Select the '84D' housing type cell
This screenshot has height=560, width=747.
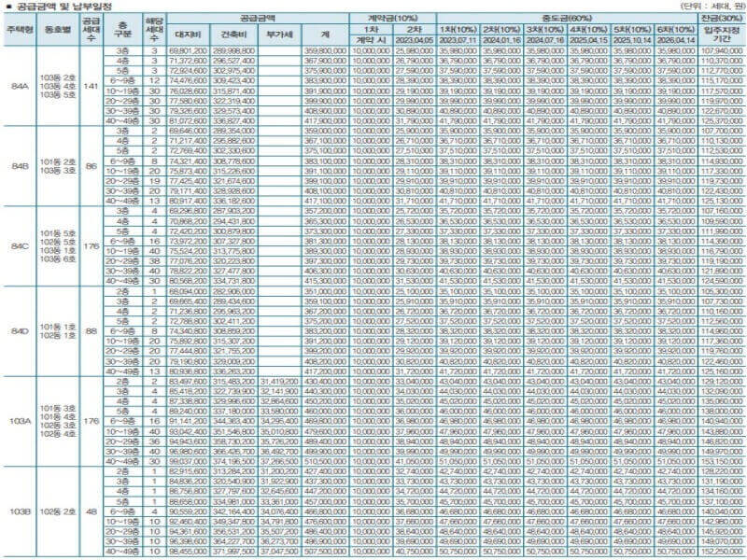[x=20, y=331]
